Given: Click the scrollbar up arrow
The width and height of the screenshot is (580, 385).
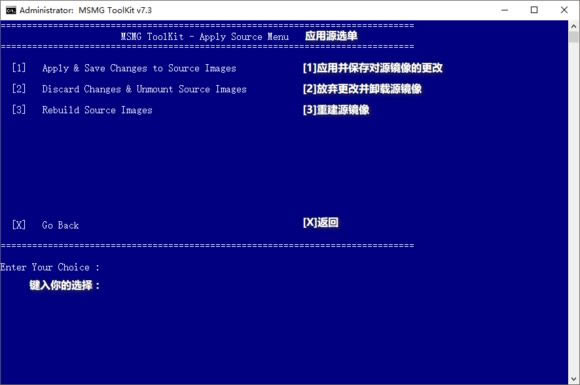Looking at the screenshot, I should click(574, 26).
